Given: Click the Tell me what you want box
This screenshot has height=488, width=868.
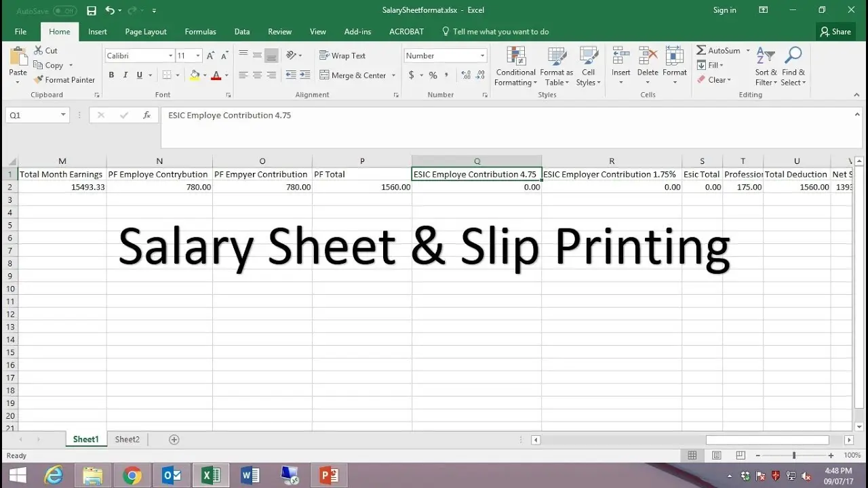Looking at the screenshot, I should [495, 32].
